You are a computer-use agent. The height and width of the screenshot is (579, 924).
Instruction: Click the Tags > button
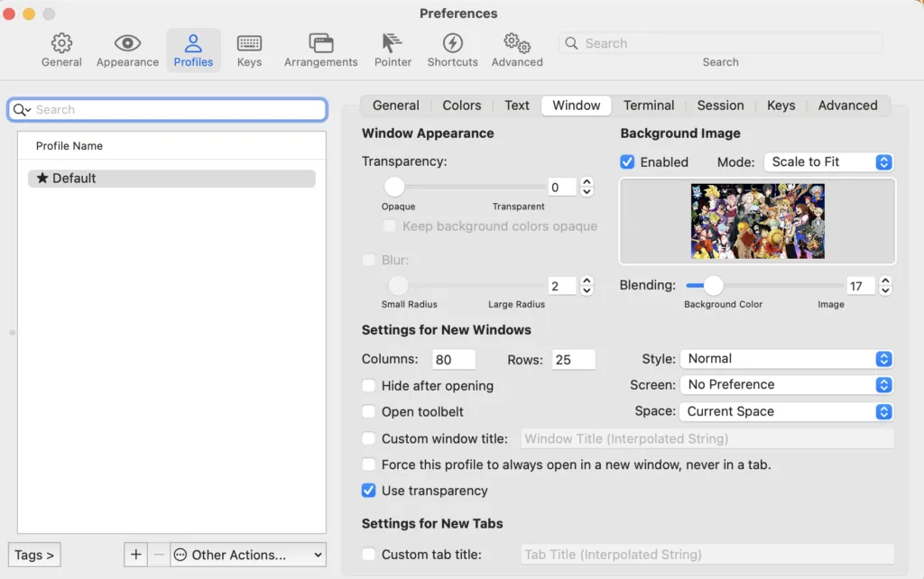point(34,555)
